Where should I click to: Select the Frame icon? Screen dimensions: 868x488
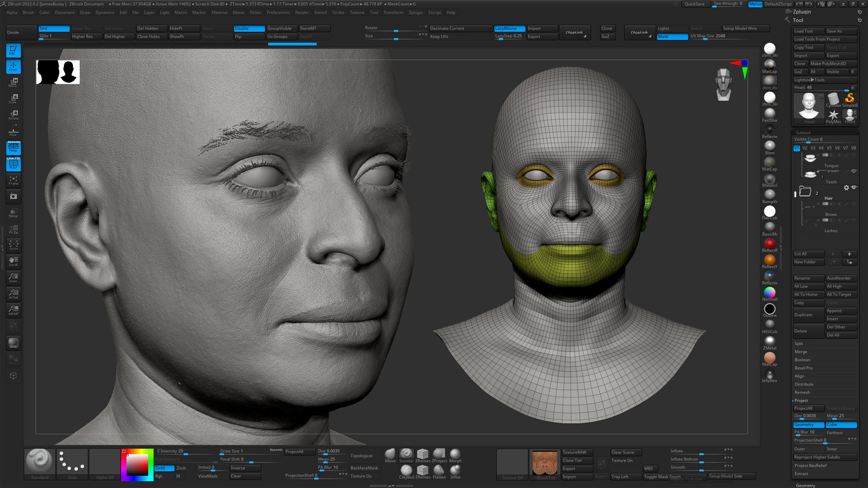(x=13, y=180)
